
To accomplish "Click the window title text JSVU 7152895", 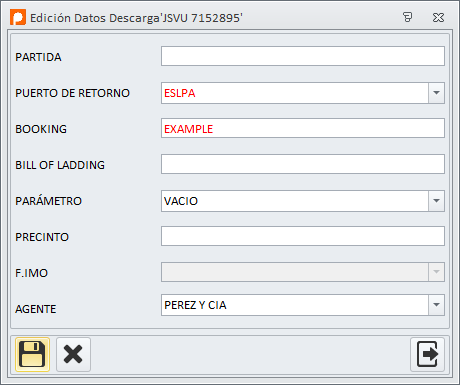I will [202, 18].
